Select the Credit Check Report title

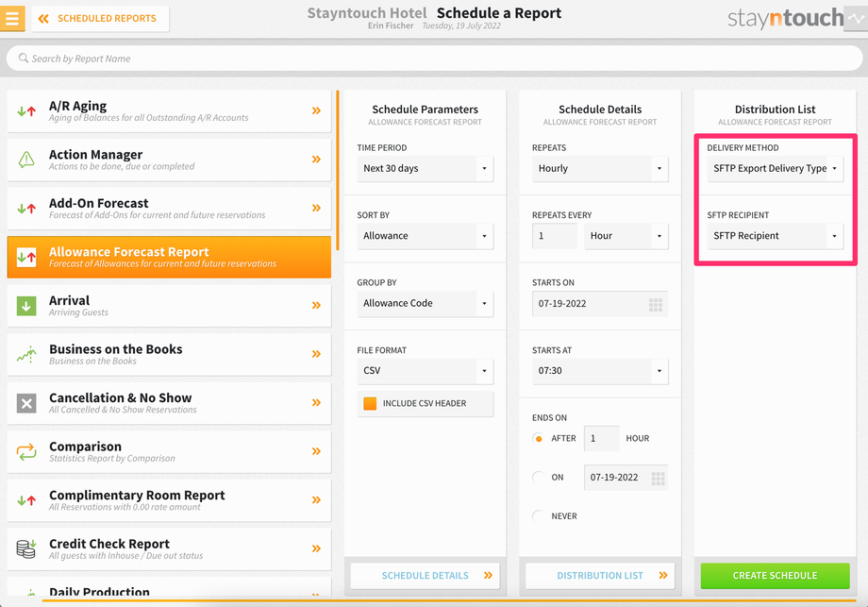pyautogui.click(x=109, y=544)
